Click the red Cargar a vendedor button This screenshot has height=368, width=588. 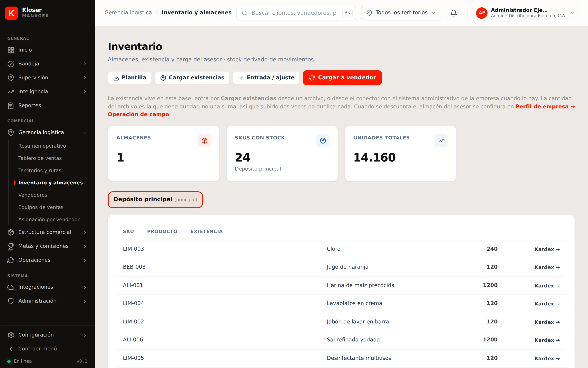point(342,78)
